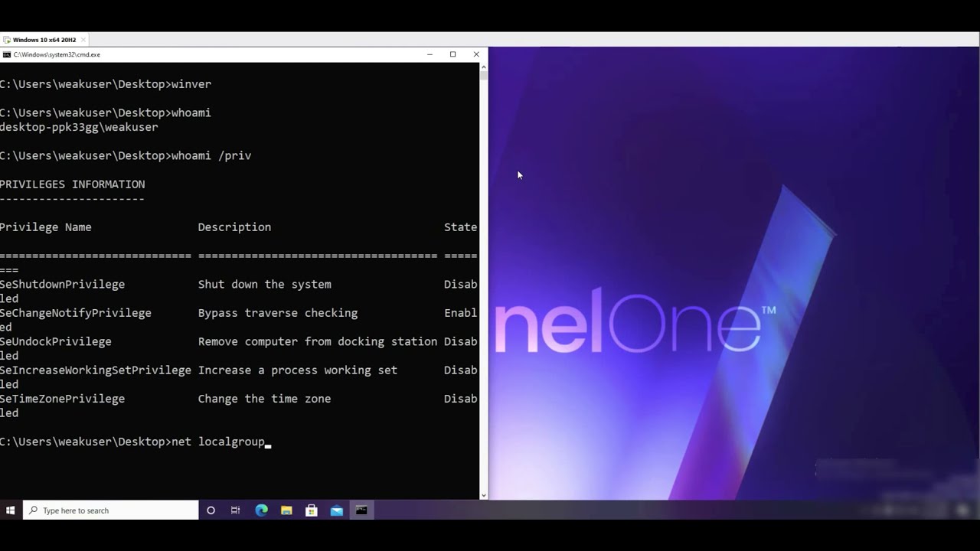This screenshot has height=551, width=980.
Task: Launch Microsoft Edge from the taskbar
Action: (x=261, y=510)
